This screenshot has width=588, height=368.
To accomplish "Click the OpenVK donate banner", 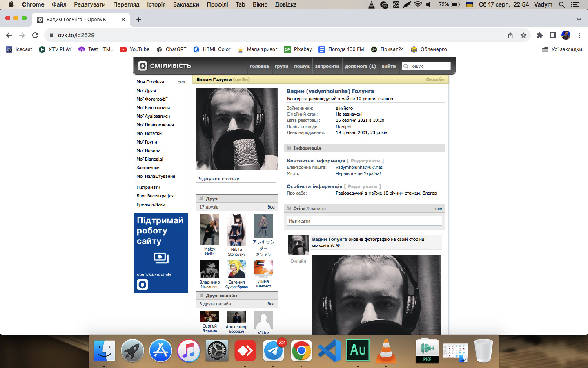I will [161, 253].
